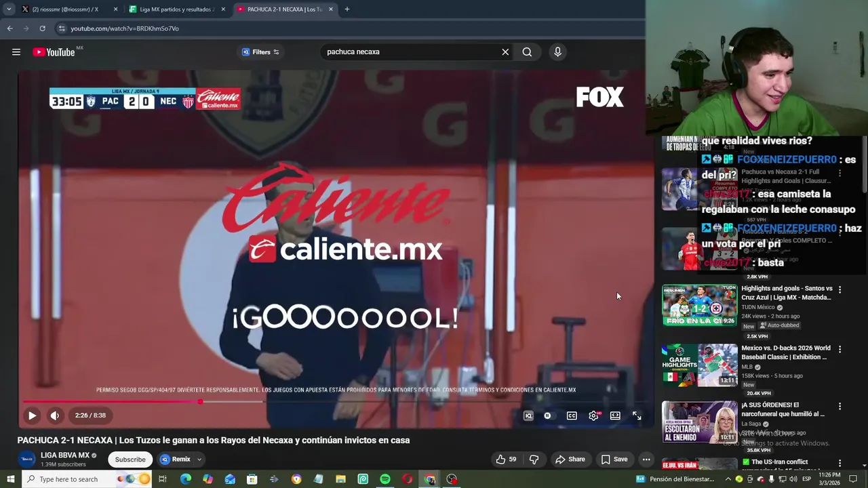
Task: Mute the video volume
Action: 55,415
